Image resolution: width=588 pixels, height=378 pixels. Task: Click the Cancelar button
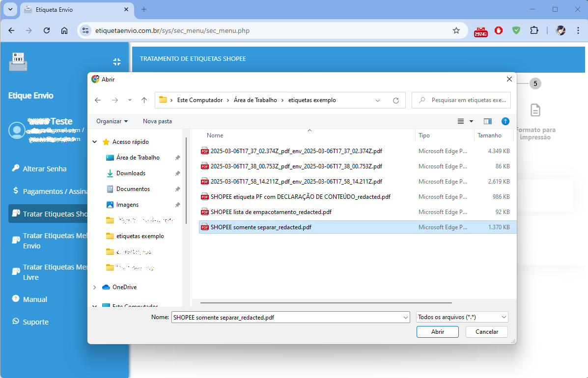[486, 331]
